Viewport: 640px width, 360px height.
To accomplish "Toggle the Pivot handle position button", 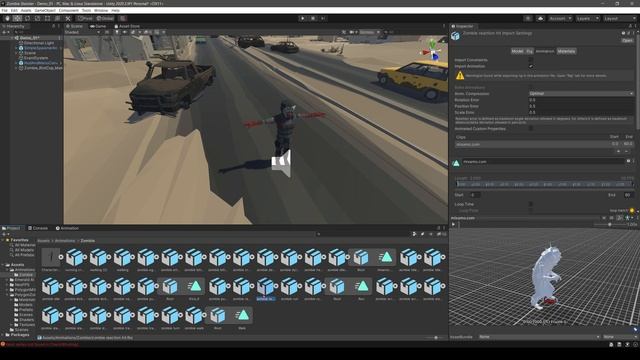I will pyautogui.click(x=86, y=18).
